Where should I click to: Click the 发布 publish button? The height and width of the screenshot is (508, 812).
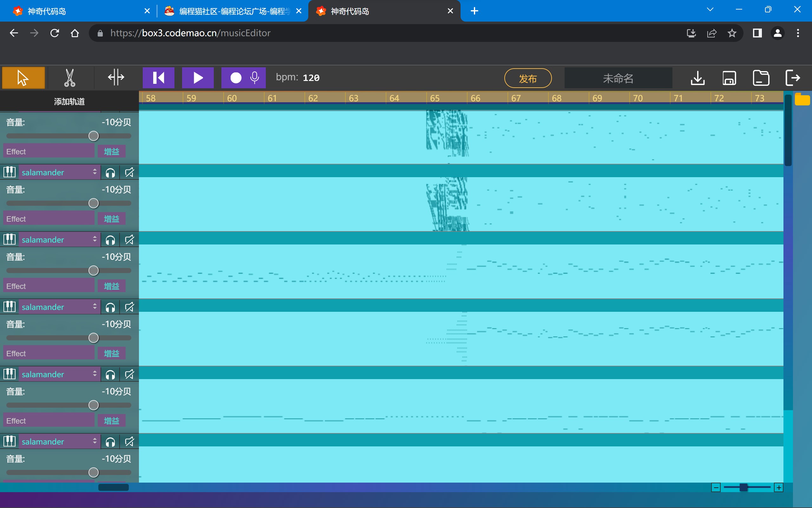pos(528,78)
